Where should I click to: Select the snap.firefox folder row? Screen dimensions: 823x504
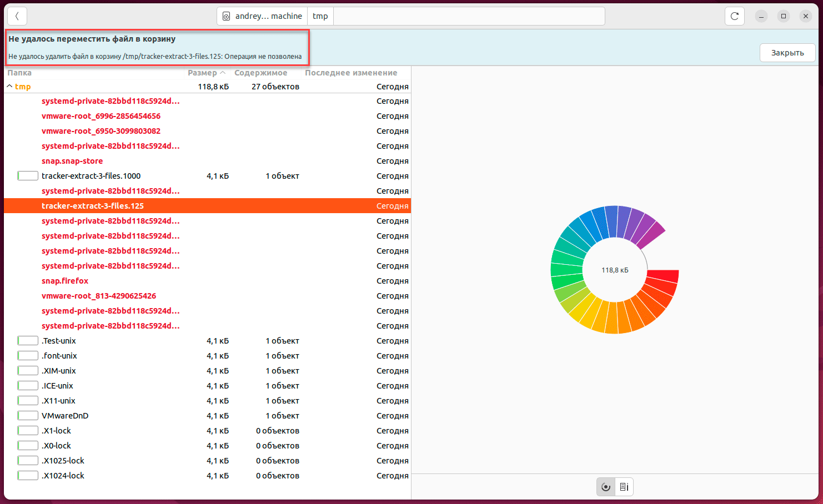[65, 281]
